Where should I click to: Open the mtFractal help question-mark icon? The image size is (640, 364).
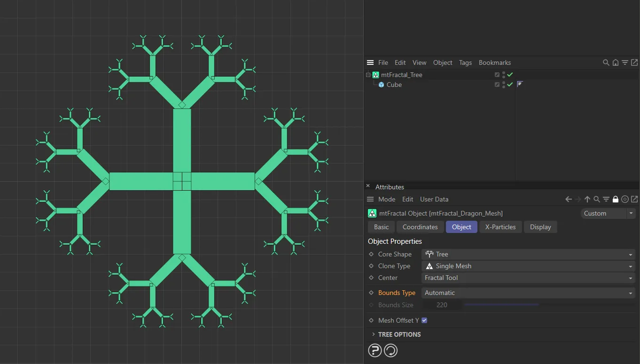click(x=375, y=350)
